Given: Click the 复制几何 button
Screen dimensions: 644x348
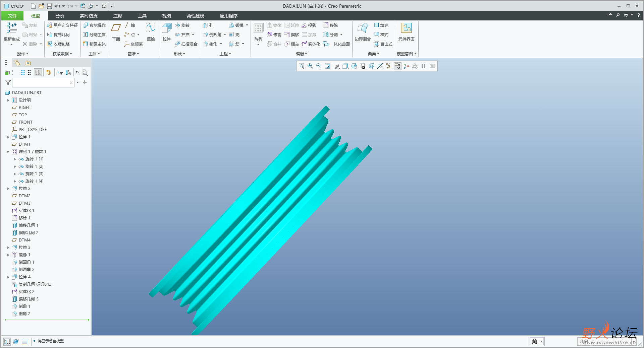Looking at the screenshot, I should (x=58, y=34).
